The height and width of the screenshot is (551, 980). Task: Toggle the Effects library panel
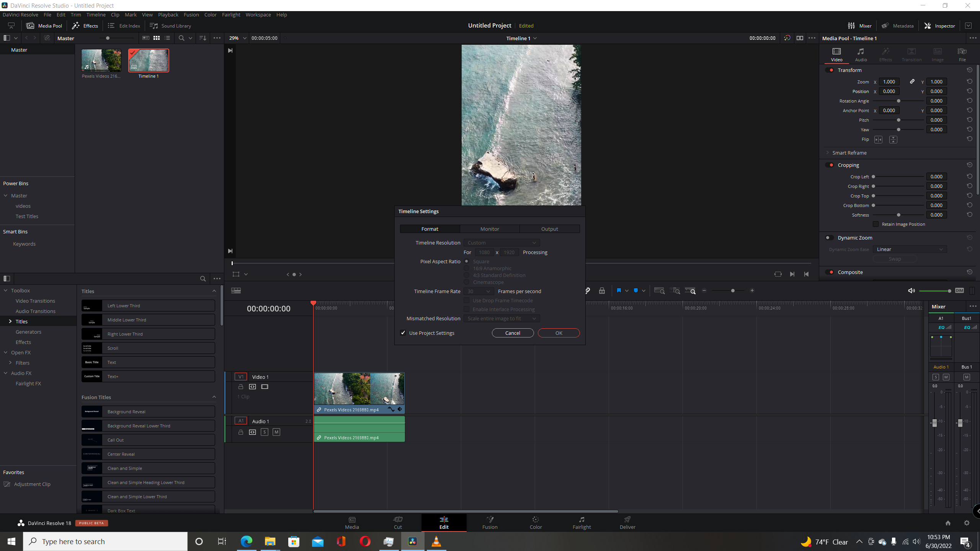point(85,26)
